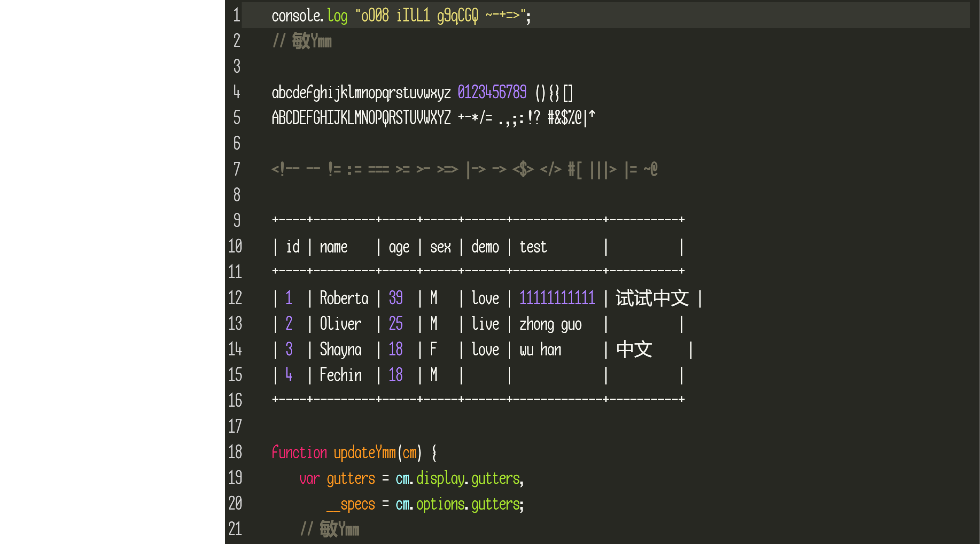Click the gutters variable on line 19
The height and width of the screenshot is (544, 980).
(x=351, y=479)
